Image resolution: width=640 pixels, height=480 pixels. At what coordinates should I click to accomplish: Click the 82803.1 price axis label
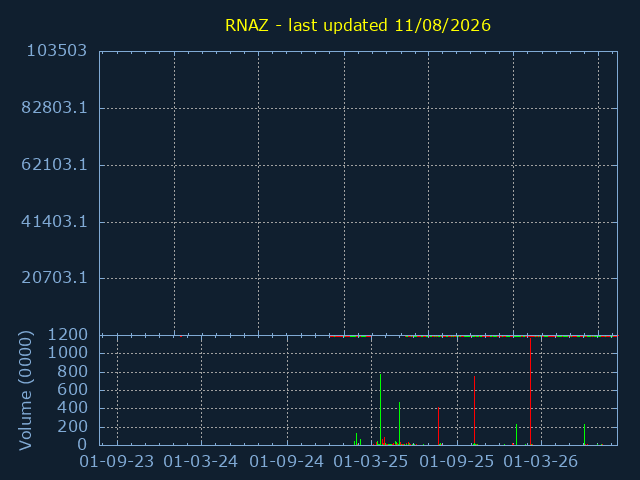(x=54, y=108)
